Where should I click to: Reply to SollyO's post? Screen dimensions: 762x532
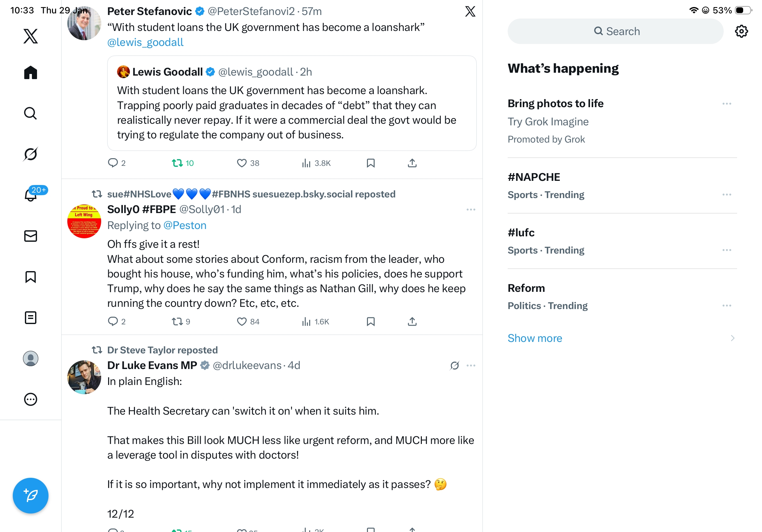113,321
